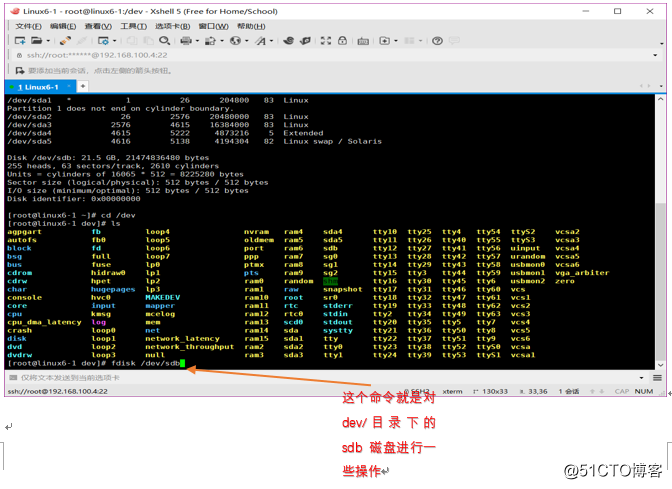Launch Xftp toolbar icon
The height and width of the screenshot is (489, 672).
click(x=288, y=41)
